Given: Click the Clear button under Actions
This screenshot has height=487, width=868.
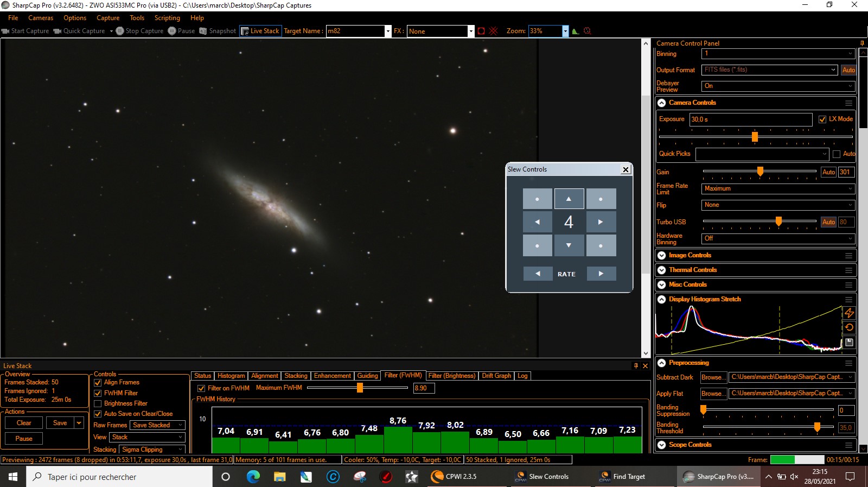Looking at the screenshot, I should pyautogui.click(x=24, y=423).
